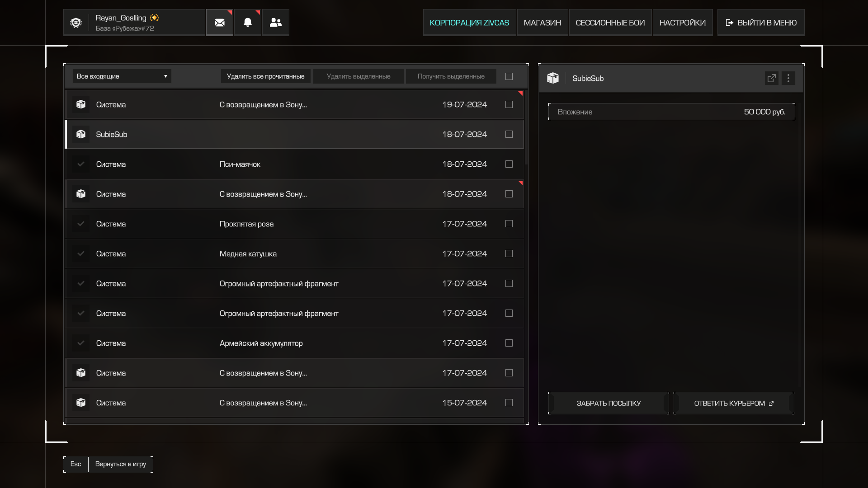
Task: Click Выйти в меню button
Action: click(761, 23)
